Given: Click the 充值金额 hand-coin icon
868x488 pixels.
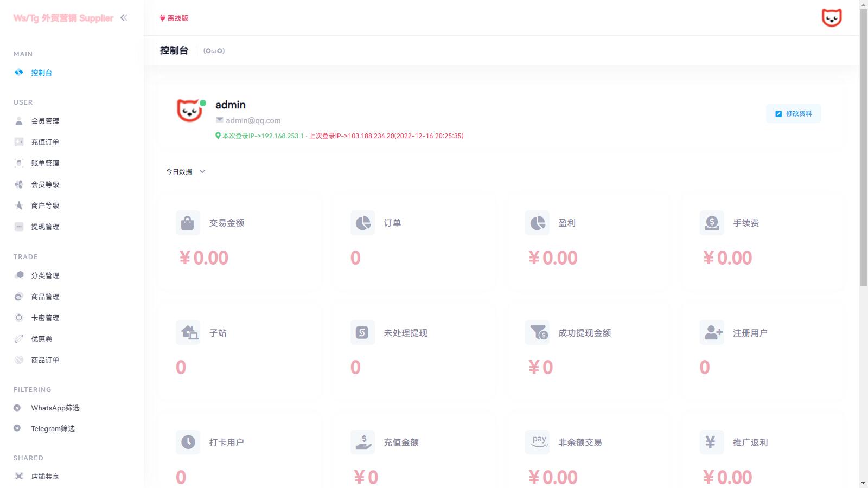Looking at the screenshot, I should [362, 442].
